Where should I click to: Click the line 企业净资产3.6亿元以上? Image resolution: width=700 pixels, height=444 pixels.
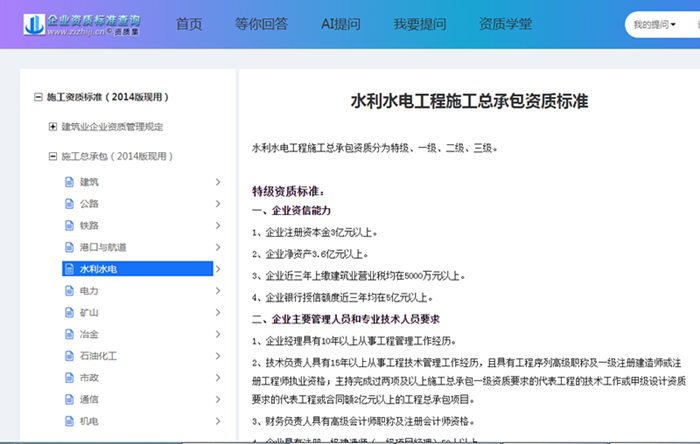[310, 254]
